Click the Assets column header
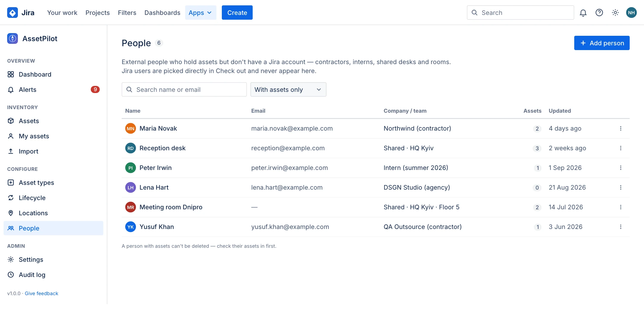This screenshot has width=644, height=322. point(532,111)
